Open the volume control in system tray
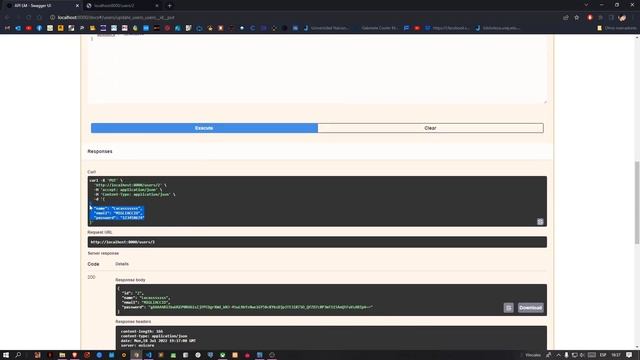 pyautogui.click(x=582, y=355)
